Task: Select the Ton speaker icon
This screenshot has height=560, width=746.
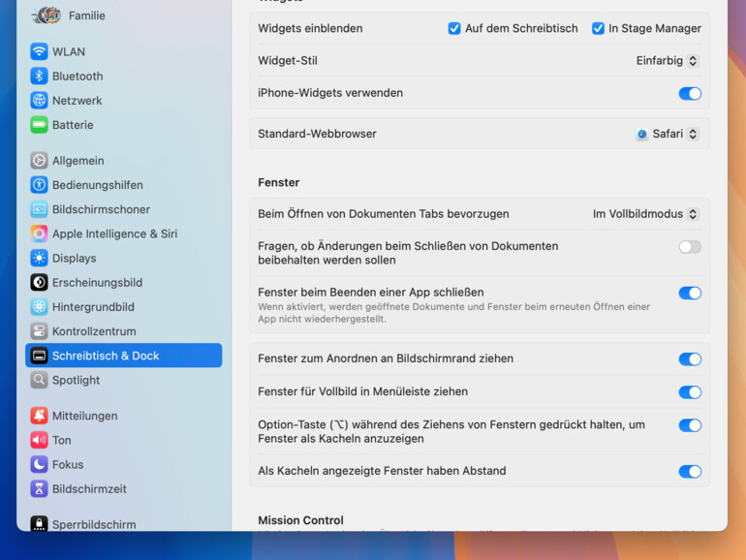Action: point(39,440)
